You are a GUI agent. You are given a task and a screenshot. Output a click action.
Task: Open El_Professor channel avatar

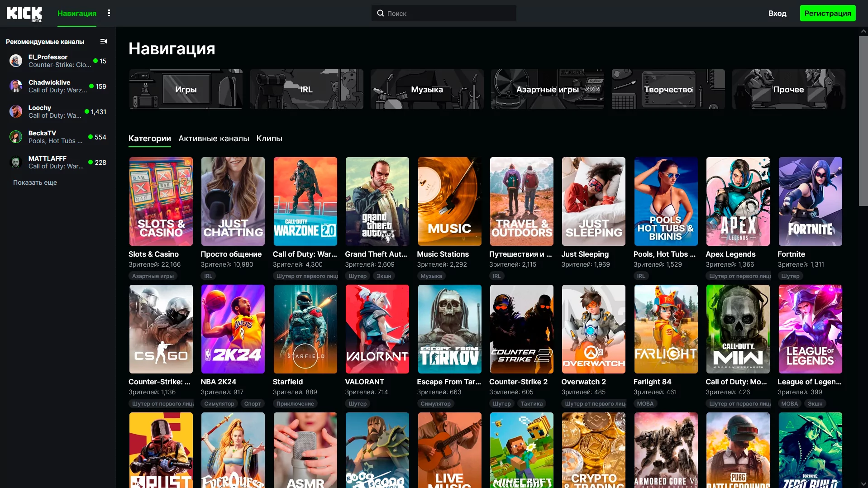tap(16, 61)
